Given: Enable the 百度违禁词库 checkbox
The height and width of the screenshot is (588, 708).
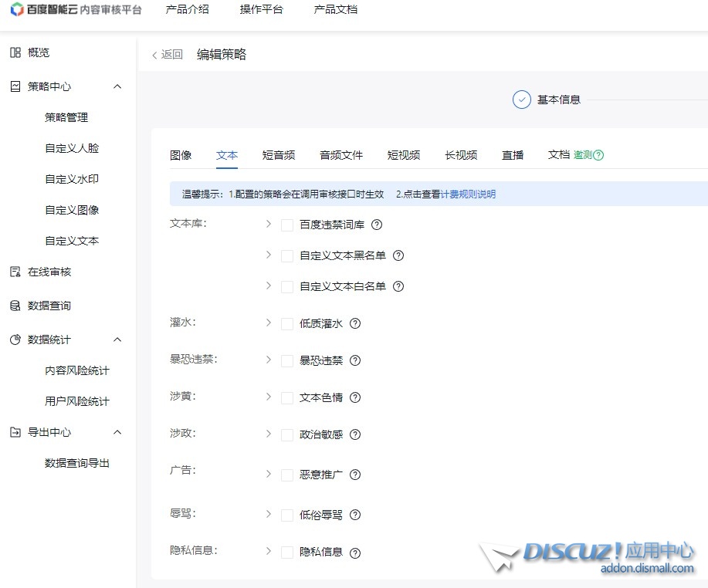Looking at the screenshot, I should point(287,225).
